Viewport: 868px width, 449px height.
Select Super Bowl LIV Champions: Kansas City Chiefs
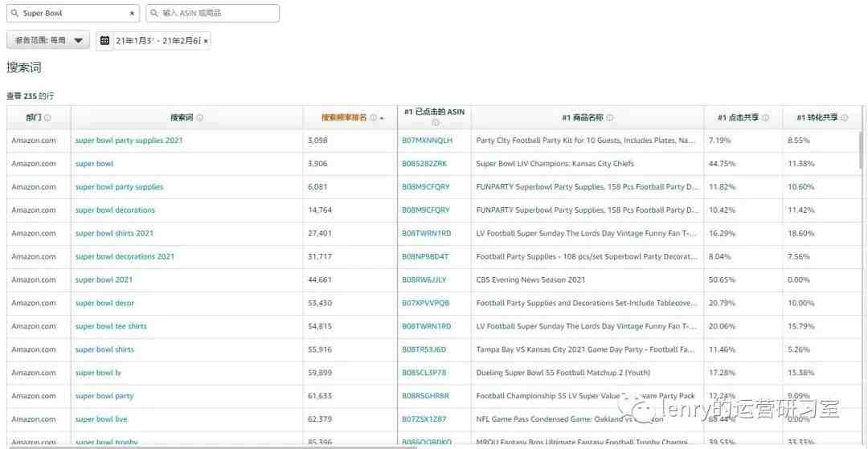tap(555, 164)
